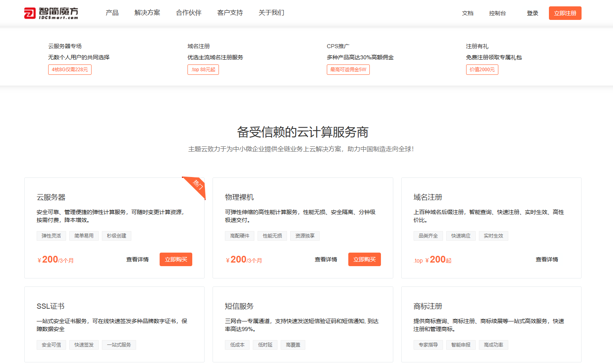Open 查看详情 for 域名注册
The width and height of the screenshot is (613, 364).
[547, 259]
